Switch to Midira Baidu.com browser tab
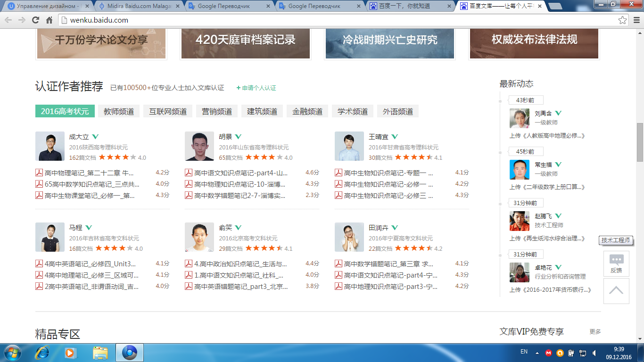Image resolution: width=644 pixels, height=362 pixels. (x=139, y=6)
